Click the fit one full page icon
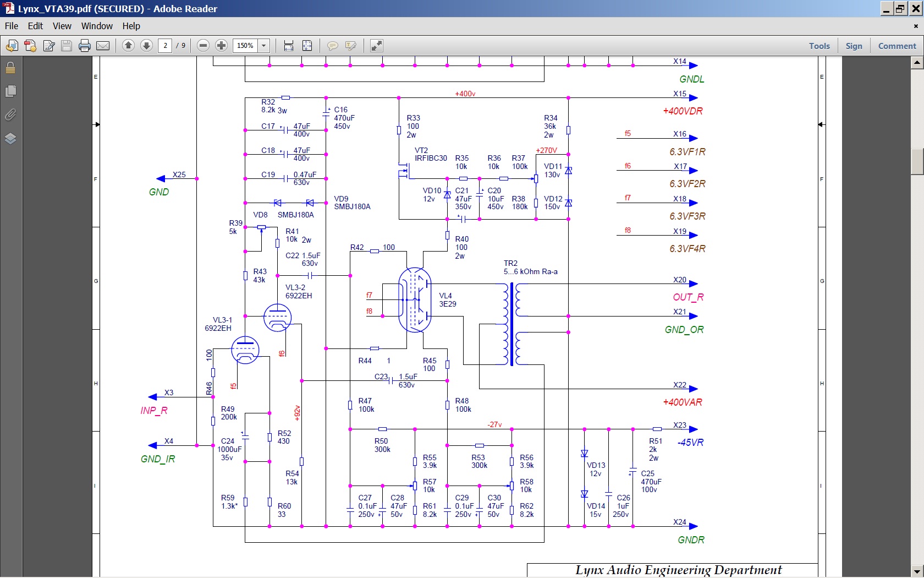 307,46
